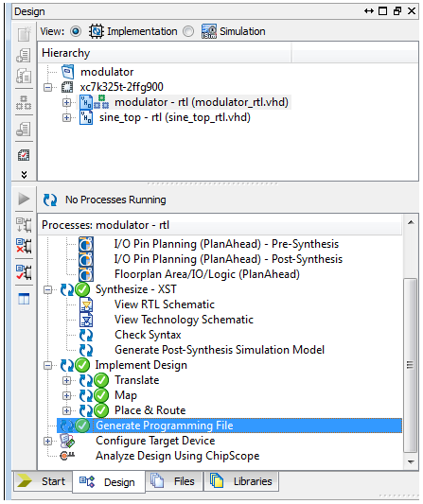423x504 pixels.
Task: Click the Add Source icon in Design sidebar
Action: [24, 55]
